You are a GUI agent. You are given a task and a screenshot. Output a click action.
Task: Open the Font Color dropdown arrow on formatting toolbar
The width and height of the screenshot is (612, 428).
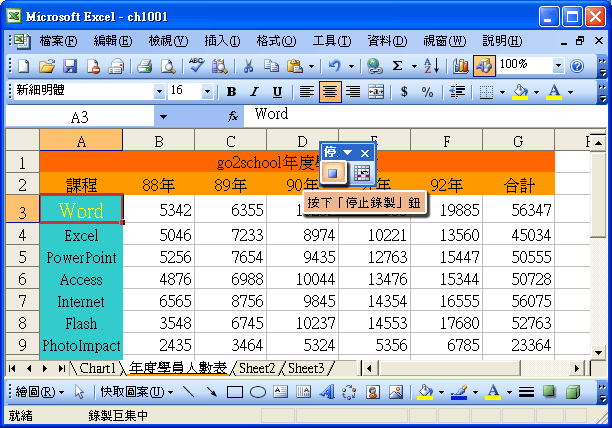click(x=570, y=92)
